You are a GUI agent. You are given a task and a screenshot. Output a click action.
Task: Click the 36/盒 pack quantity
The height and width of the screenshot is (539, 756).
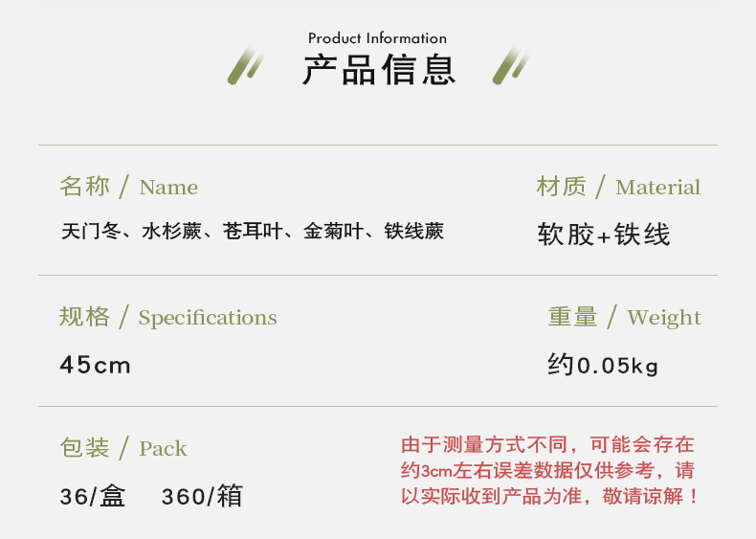point(92,497)
